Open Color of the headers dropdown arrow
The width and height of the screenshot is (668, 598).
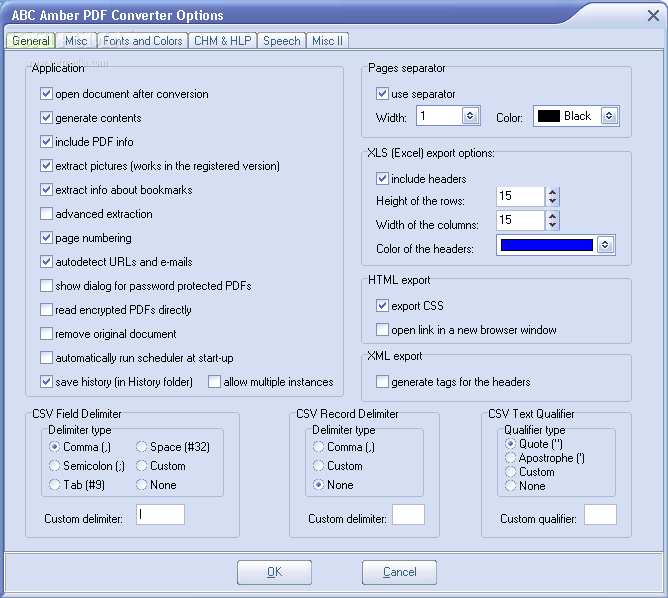(605, 245)
